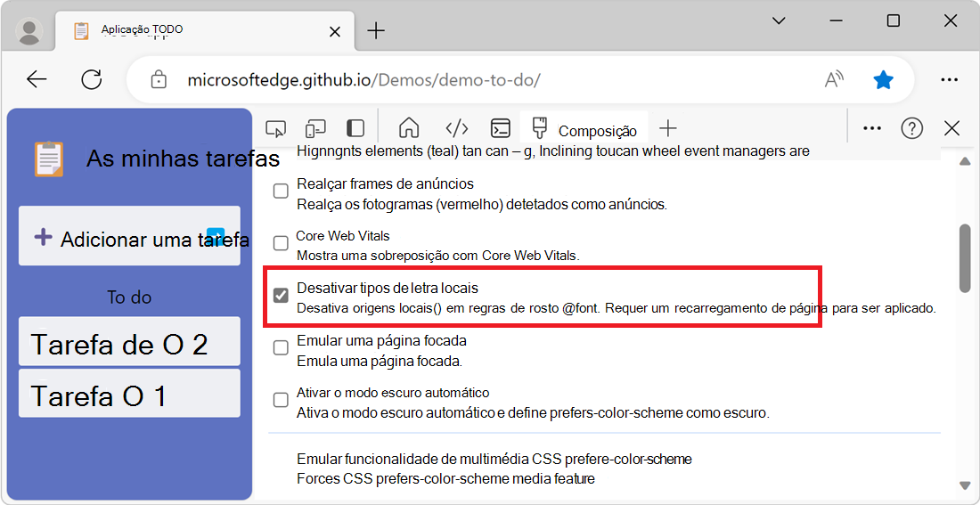Activate the Read Aloud icon
This screenshot has height=505, width=980.
coord(834,79)
